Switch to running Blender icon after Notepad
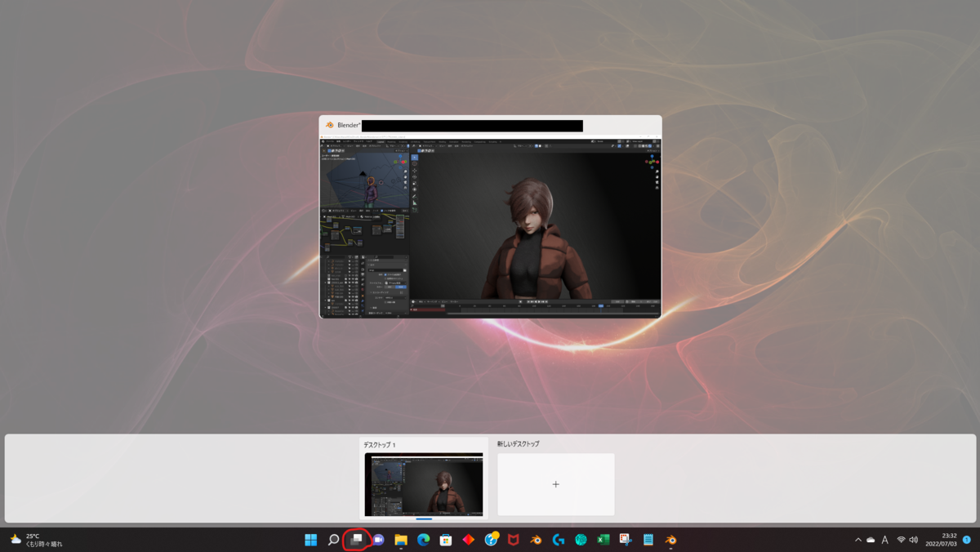Viewport: 980px width, 552px height. point(670,540)
